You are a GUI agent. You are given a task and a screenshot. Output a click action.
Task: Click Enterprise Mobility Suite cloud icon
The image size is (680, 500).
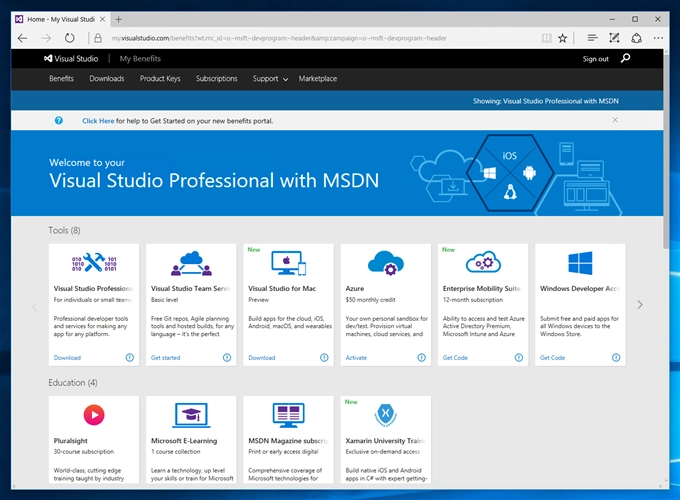(483, 262)
